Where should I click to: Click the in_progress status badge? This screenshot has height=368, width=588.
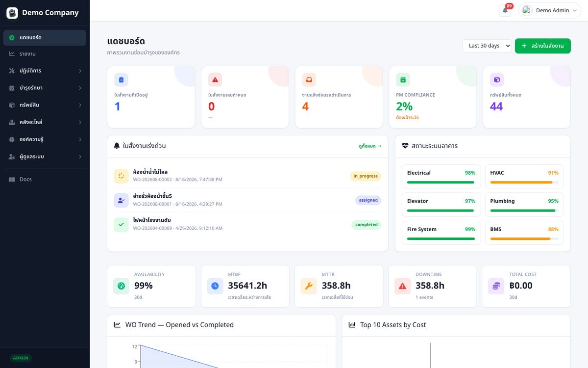(366, 176)
